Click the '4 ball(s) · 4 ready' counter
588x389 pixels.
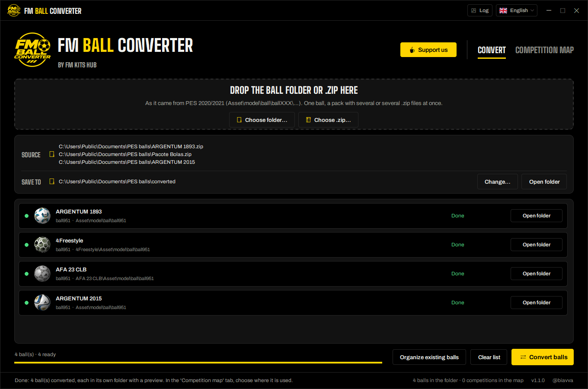pyautogui.click(x=35, y=354)
